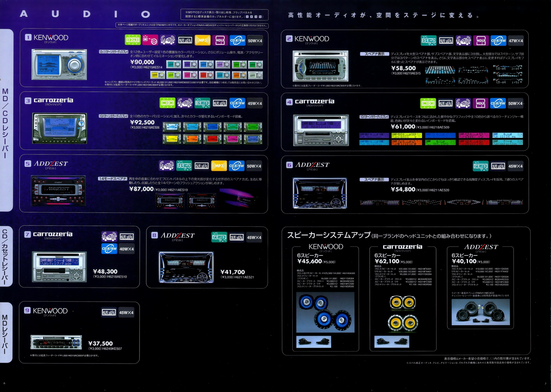The image size is (551, 392).
Task: Click the スピーカーシステムアップ heading
Action: point(328,235)
